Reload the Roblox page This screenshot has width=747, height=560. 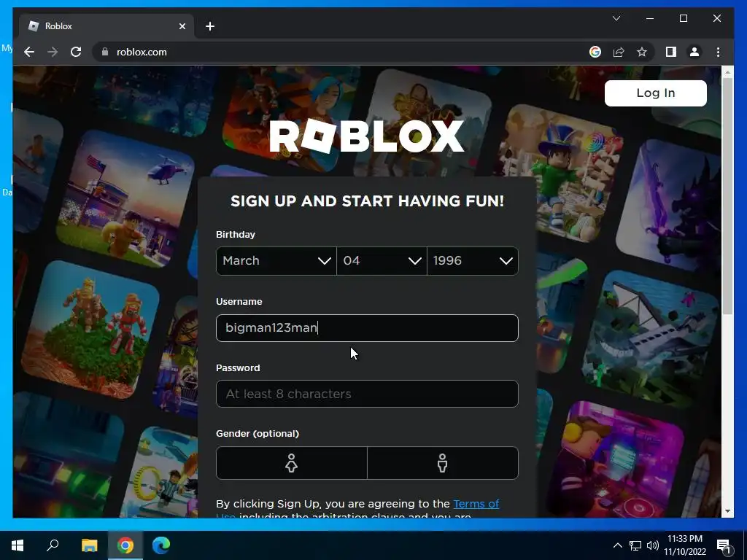[x=76, y=52]
